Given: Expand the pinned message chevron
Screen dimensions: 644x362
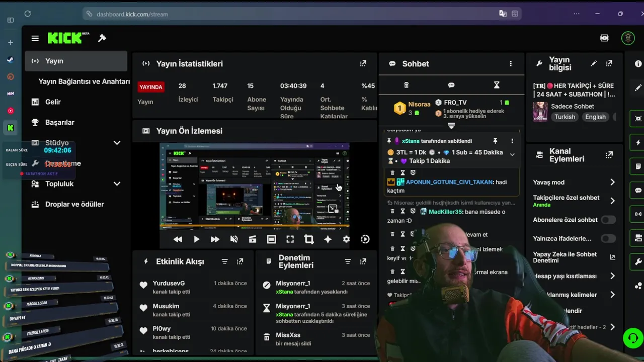Looking at the screenshot, I should point(512,154).
